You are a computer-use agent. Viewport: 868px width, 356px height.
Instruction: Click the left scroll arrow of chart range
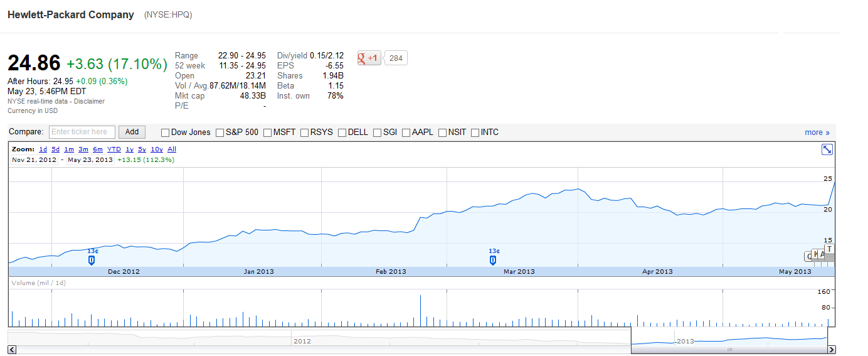pos(12,350)
